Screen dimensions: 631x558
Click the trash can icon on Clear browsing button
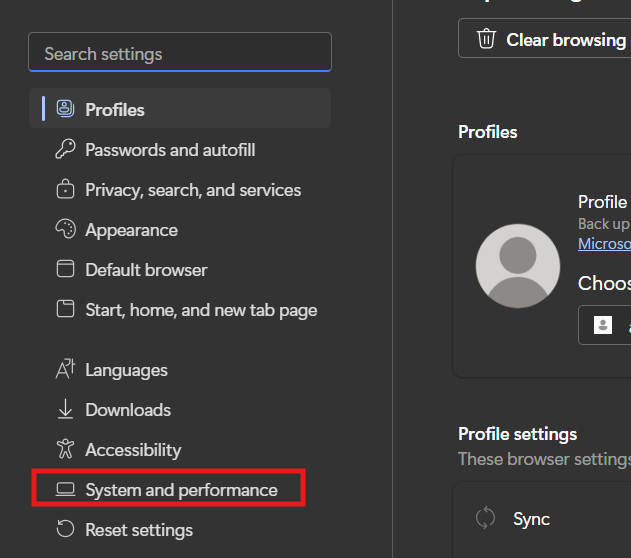pos(486,39)
